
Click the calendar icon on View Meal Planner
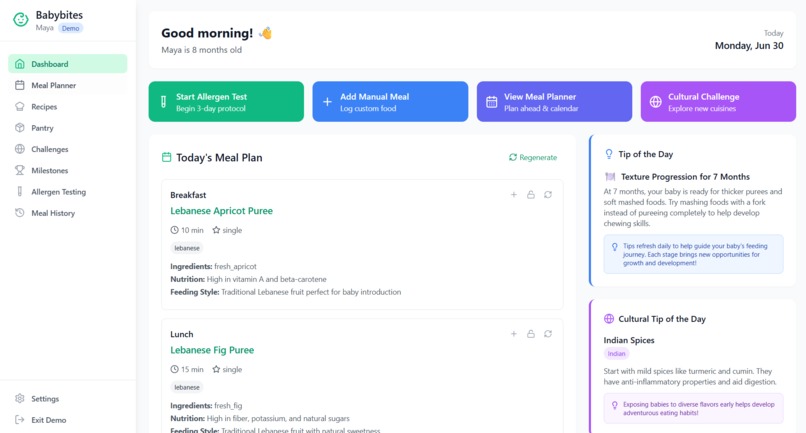tap(491, 102)
